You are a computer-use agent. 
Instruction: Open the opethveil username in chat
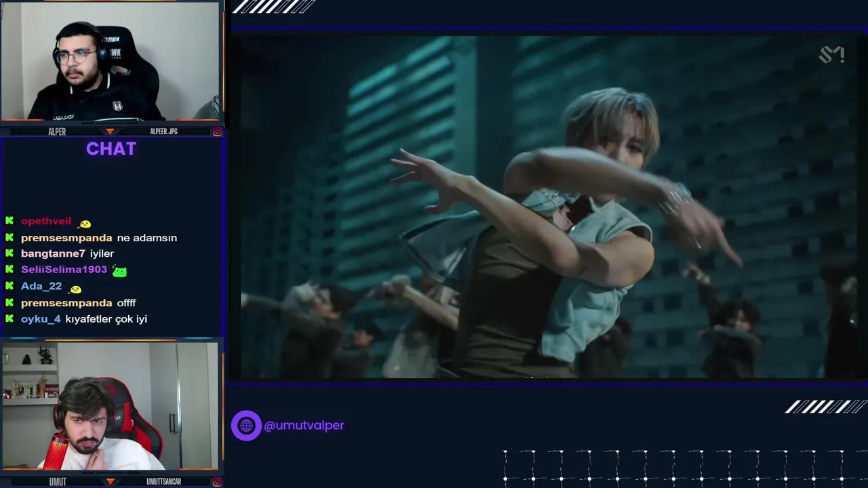point(46,221)
